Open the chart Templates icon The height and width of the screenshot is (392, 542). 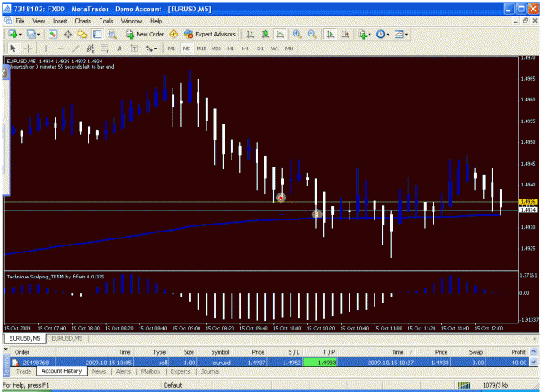tap(399, 34)
